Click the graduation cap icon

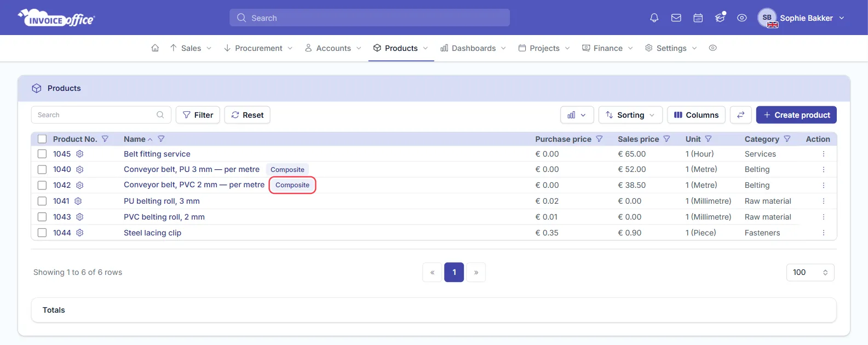pyautogui.click(x=720, y=18)
